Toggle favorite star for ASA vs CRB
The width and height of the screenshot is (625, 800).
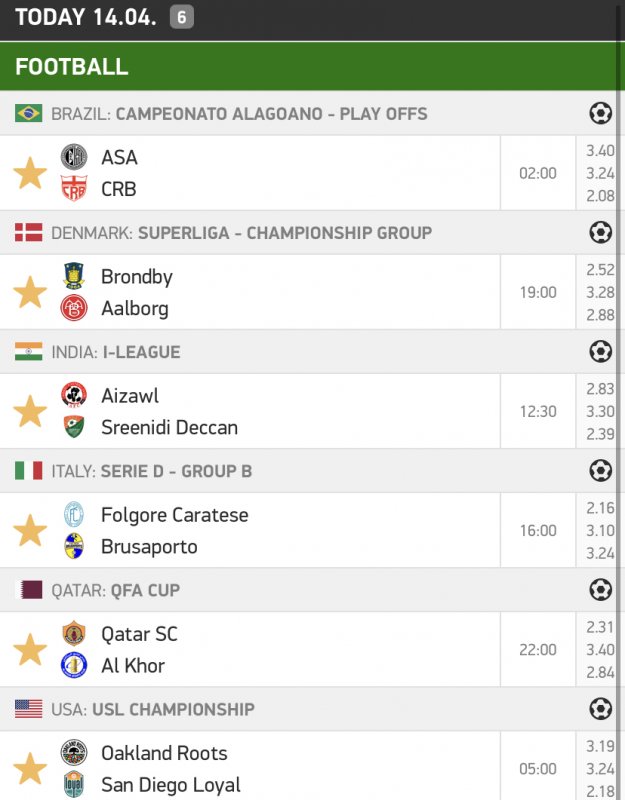coord(30,173)
